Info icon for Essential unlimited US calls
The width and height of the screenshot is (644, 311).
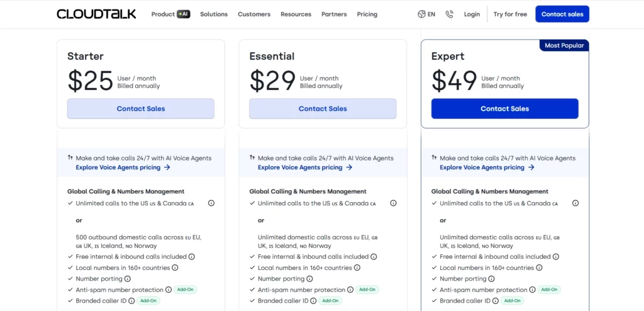[x=394, y=203]
